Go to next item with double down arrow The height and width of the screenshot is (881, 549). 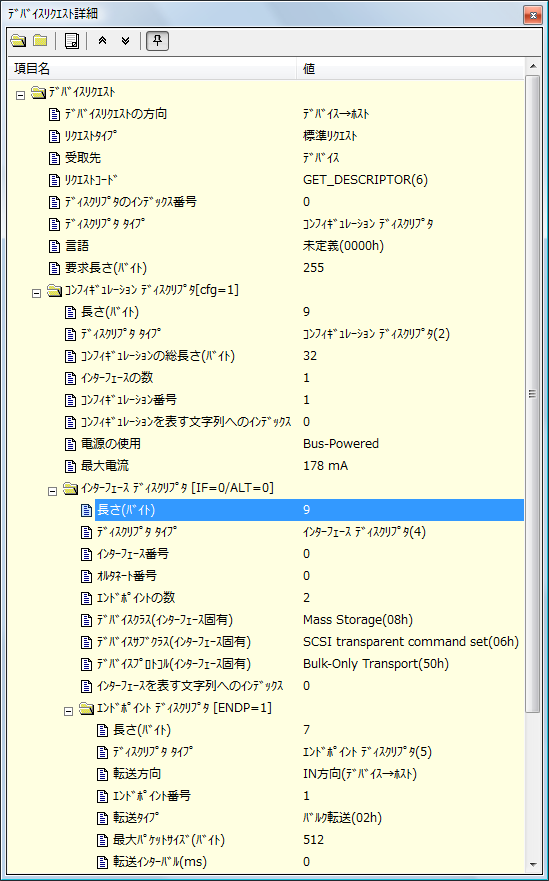coord(125,40)
